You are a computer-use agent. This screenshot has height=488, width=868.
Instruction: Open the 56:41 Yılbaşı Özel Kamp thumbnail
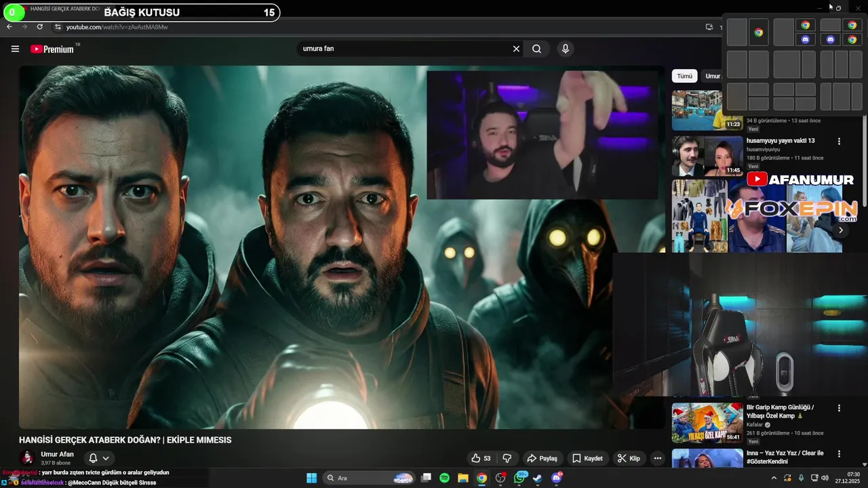707,423
